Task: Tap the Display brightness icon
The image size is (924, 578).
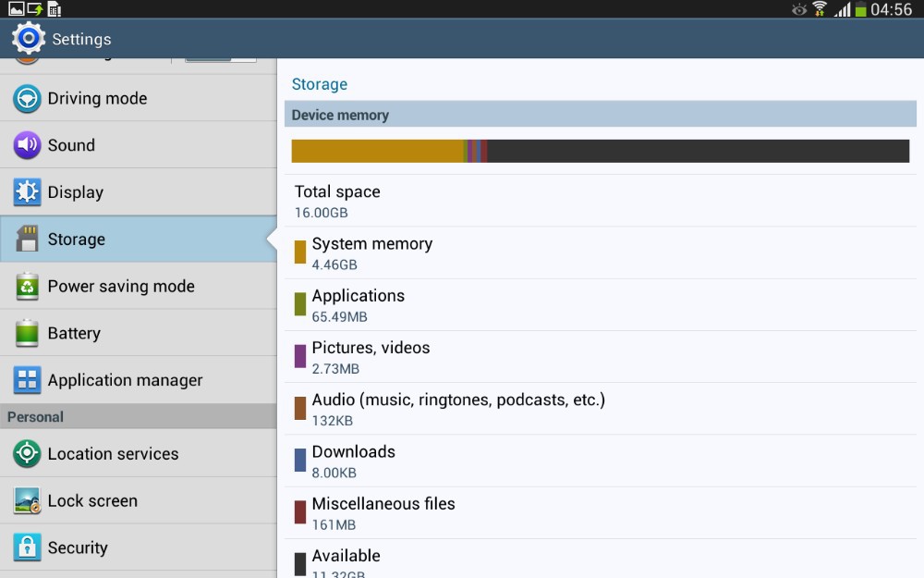Action: [x=27, y=192]
